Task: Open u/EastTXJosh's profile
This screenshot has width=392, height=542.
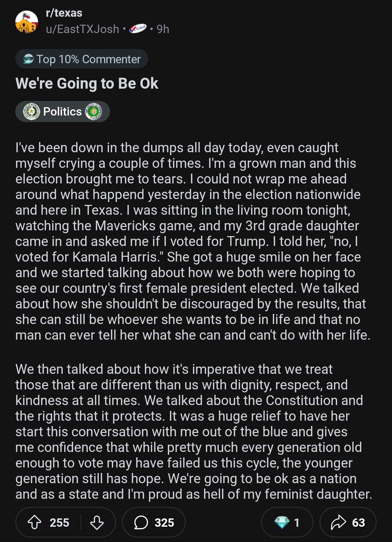Action: pos(82,29)
